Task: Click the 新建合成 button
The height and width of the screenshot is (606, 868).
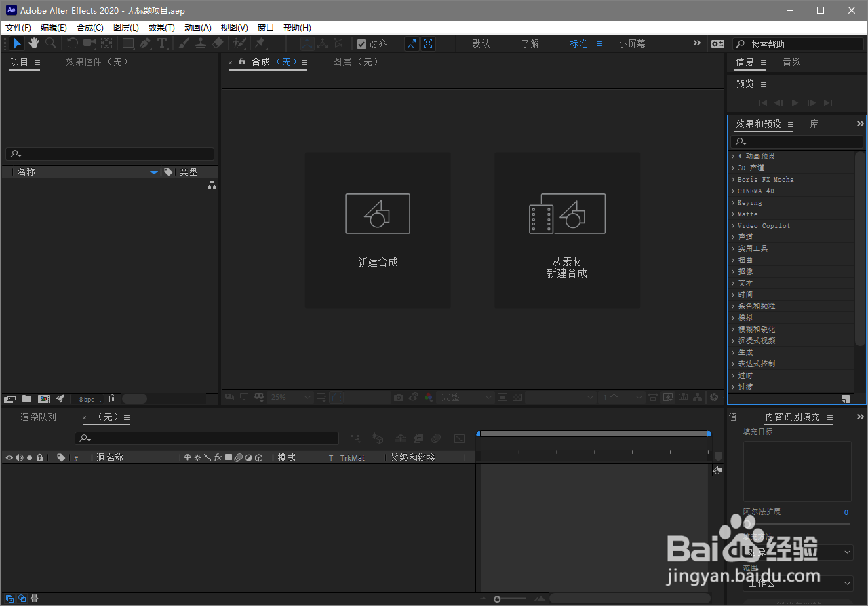Action: click(378, 230)
